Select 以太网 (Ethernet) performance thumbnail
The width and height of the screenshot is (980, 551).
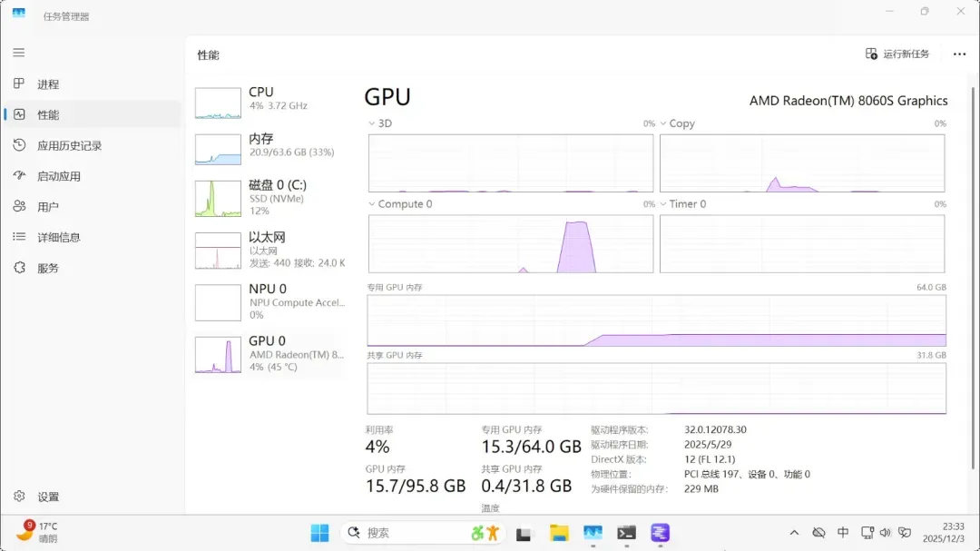(x=269, y=250)
